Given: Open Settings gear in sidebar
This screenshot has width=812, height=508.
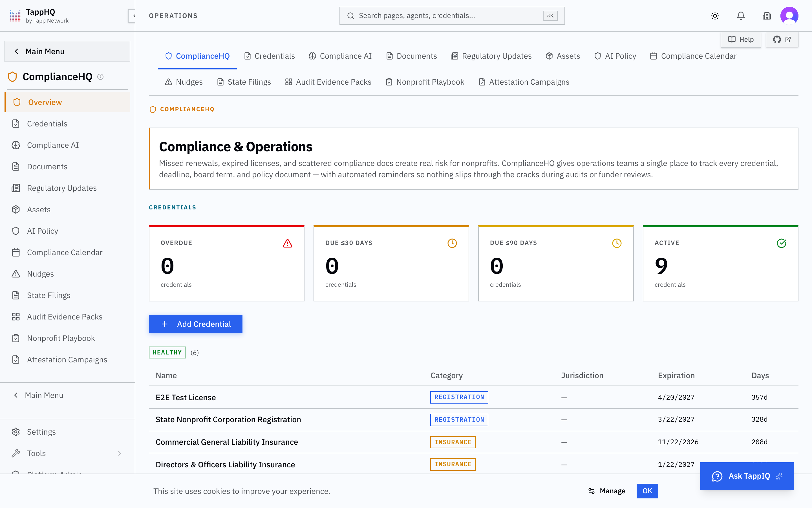Looking at the screenshot, I should coord(16,432).
